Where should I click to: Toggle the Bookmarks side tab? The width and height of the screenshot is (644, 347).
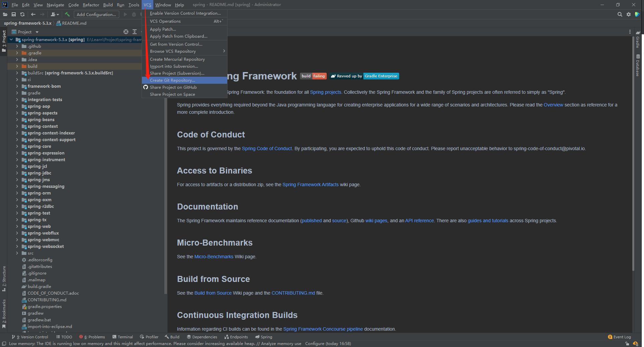4,314
